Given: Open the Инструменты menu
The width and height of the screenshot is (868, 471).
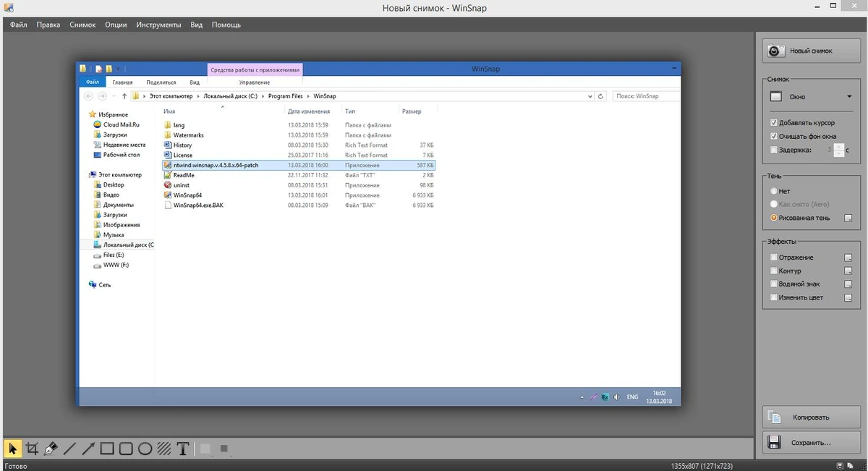Looking at the screenshot, I should (158, 25).
